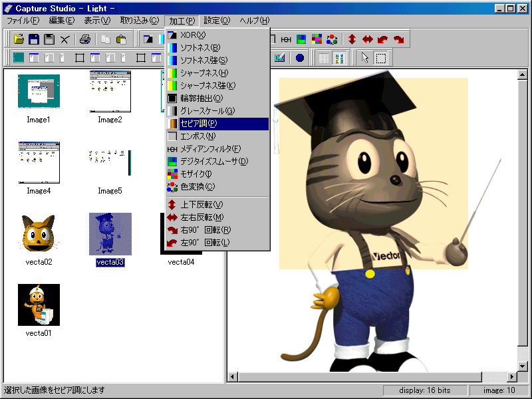The image size is (532, 399).
Task: Open the 設定(O) settings menu
Action: pyautogui.click(x=216, y=21)
